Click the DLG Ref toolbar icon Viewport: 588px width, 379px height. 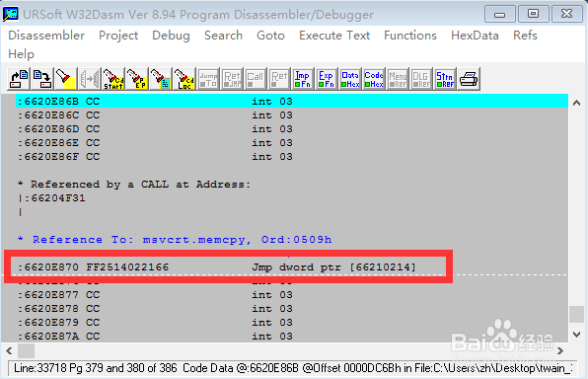421,79
